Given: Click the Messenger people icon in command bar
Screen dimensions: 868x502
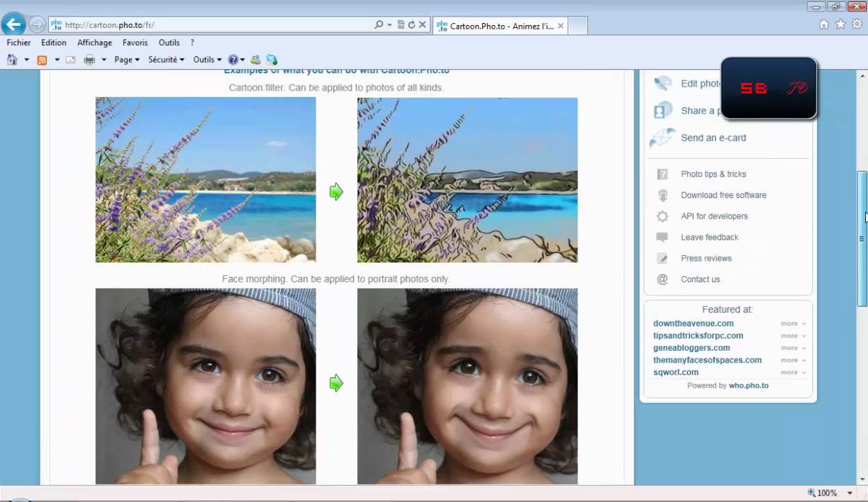Looking at the screenshot, I should tap(256, 60).
